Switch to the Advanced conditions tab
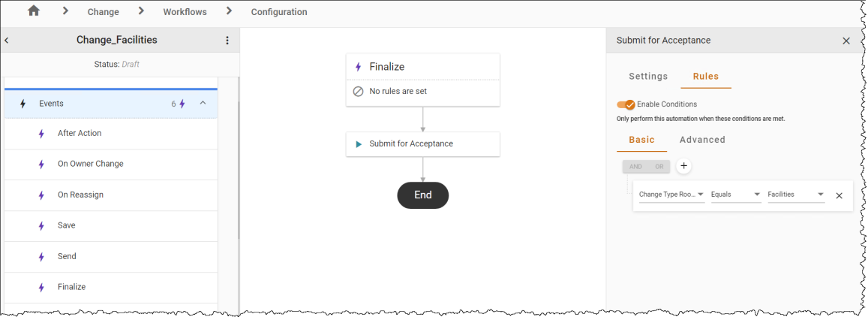 (702, 140)
